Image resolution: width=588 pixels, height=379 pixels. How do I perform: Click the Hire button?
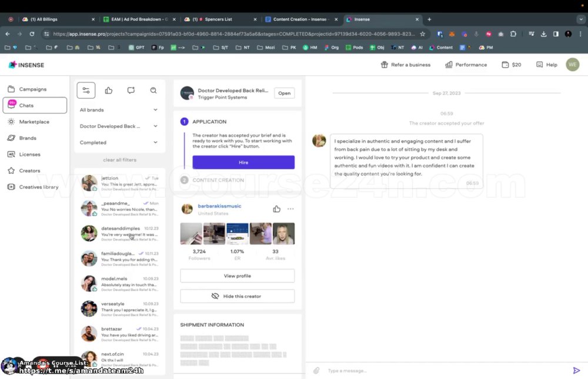(243, 162)
